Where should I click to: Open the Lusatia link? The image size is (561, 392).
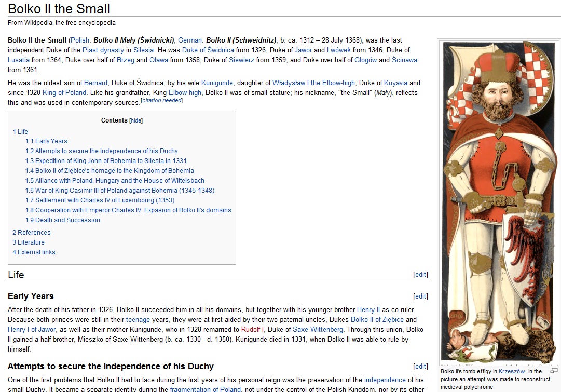19,60
